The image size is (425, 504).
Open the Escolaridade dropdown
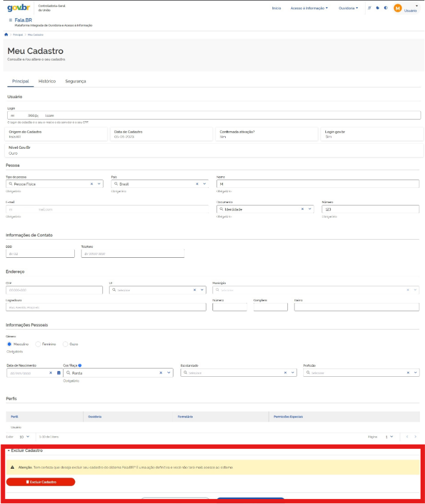pos(293,373)
